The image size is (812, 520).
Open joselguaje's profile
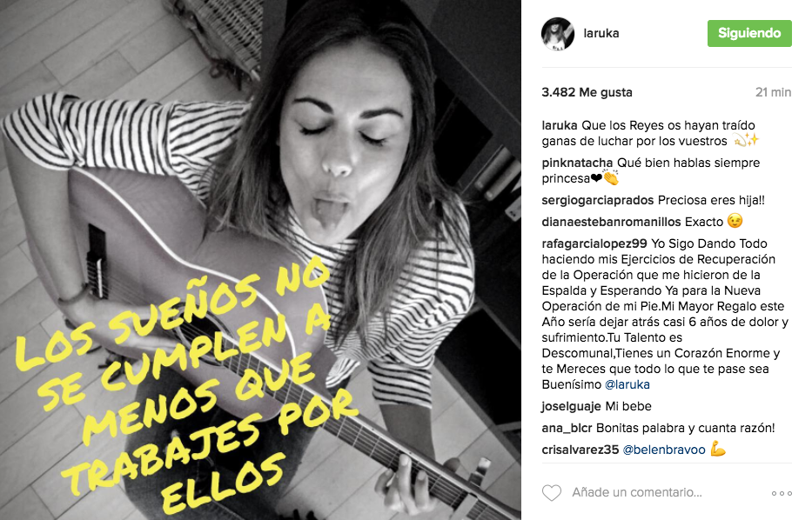(x=571, y=407)
